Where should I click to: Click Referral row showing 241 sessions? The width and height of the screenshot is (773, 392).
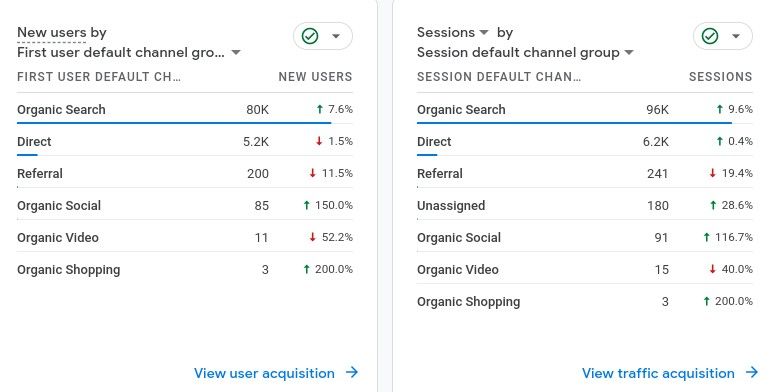click(585, 174)
